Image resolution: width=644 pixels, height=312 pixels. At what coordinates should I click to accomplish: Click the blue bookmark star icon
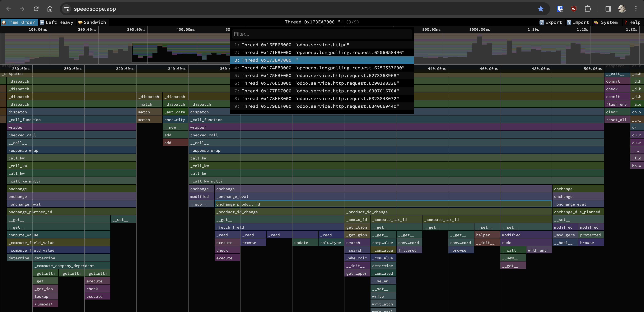click(x=540, y=9)
